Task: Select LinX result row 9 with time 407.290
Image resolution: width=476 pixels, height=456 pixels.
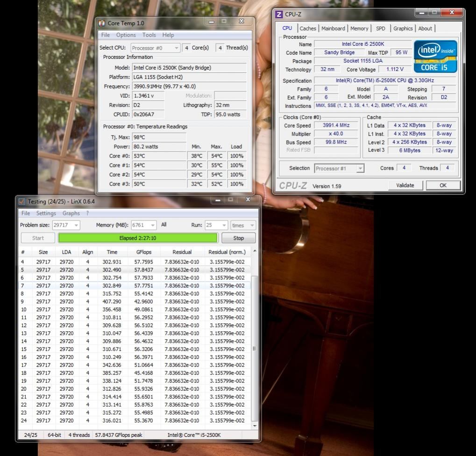Action: pyautogui.click(x=135, y=301)
